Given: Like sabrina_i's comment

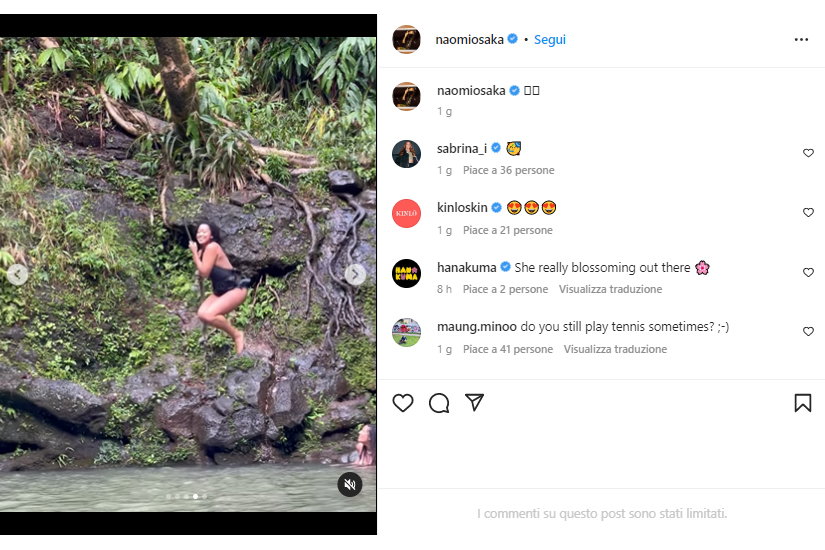Looking at the screenshot, I should pyautogui.click(x=808, y=153).
